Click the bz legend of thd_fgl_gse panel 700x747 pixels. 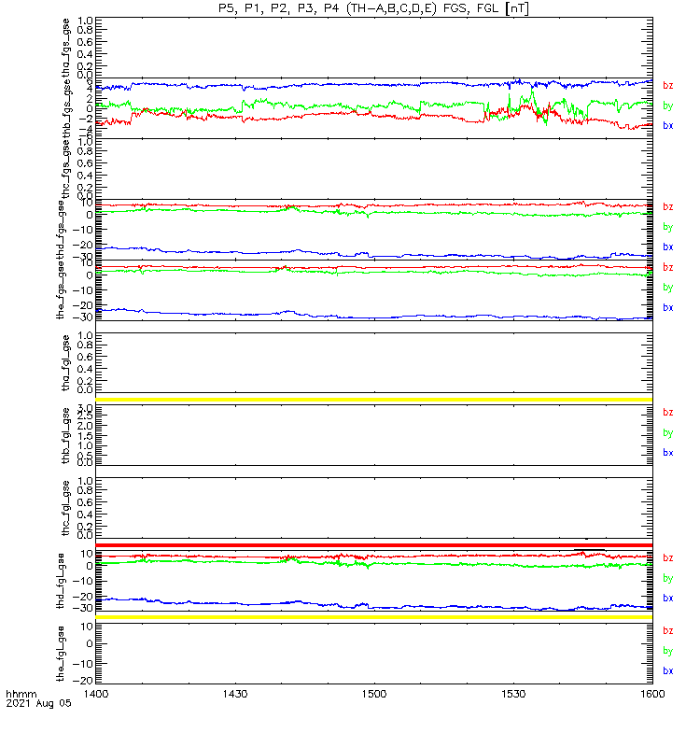[x=668, y=557]
